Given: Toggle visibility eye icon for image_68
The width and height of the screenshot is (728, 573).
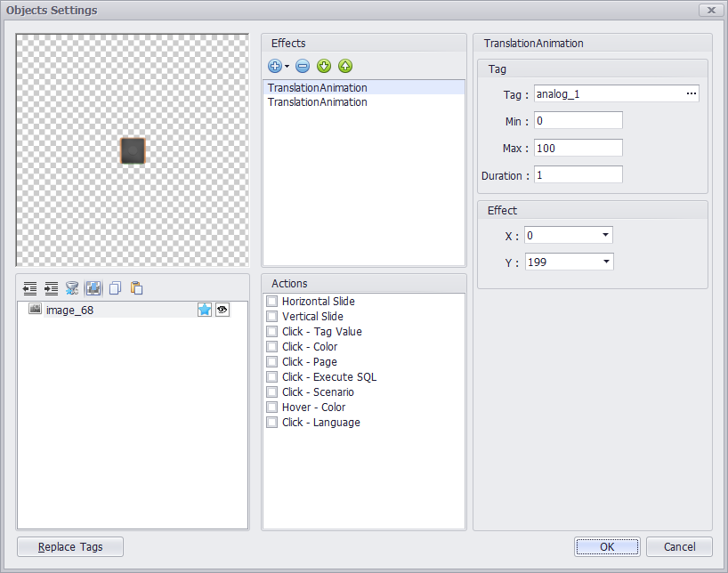Looking at the screenshot, I should click(x=222, y=310).
